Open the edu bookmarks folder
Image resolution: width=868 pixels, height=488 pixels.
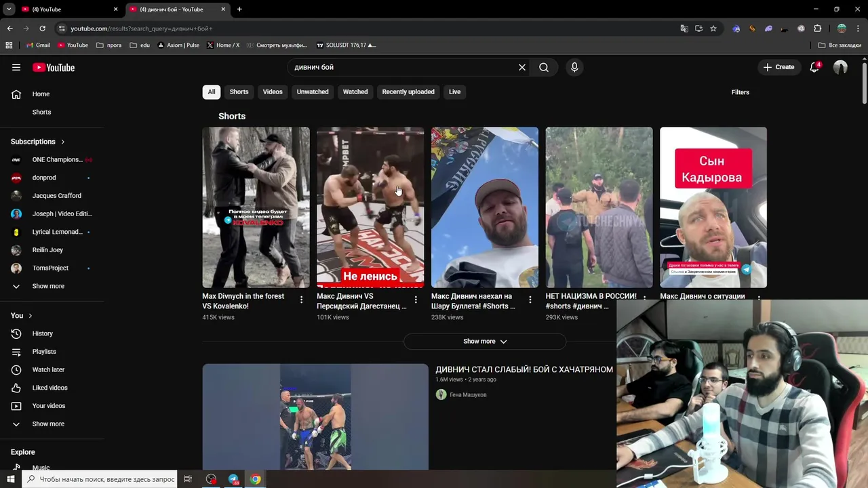[140, 45]
